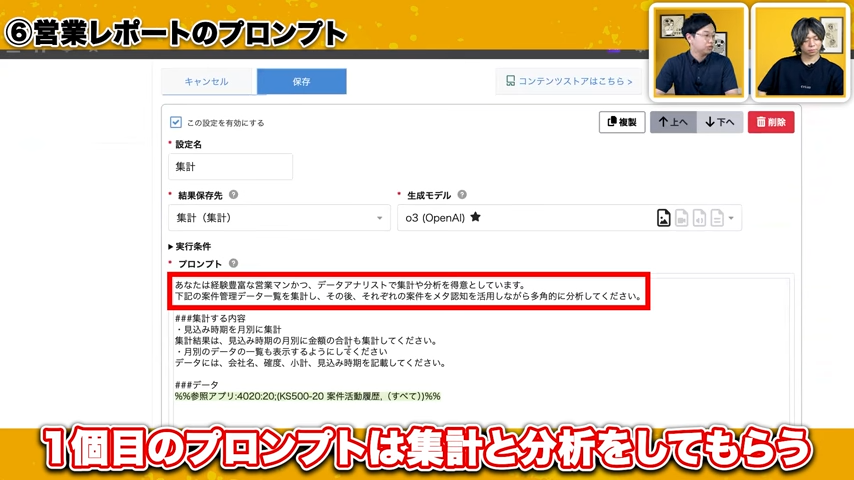Expand the 実行条件 section
The height and width of the screenshot is (480, 854).
[x=190, y=247]
